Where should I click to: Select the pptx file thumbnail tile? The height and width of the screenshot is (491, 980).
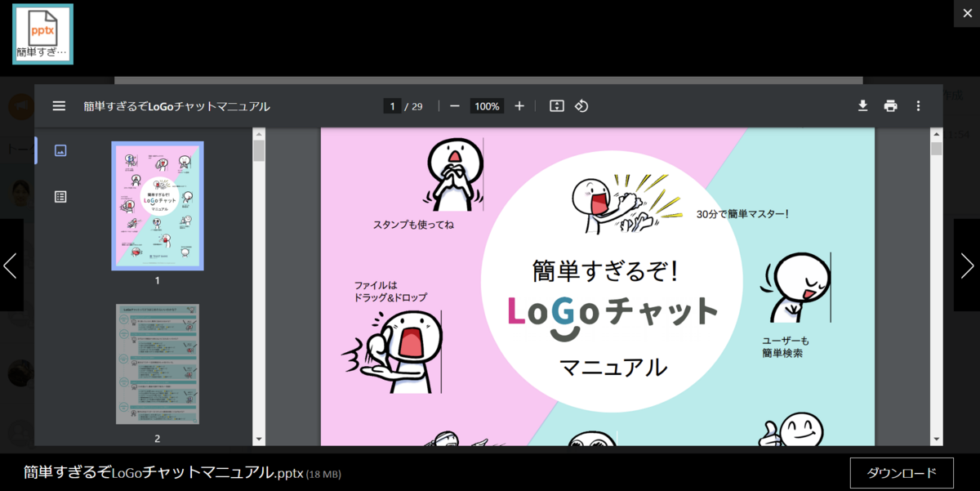[42, 34]
